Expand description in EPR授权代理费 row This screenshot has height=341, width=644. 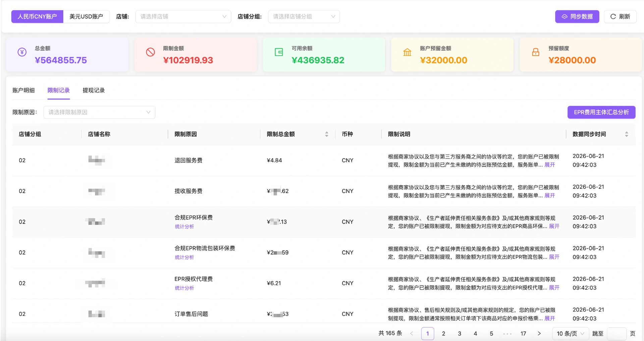(554, 288)
